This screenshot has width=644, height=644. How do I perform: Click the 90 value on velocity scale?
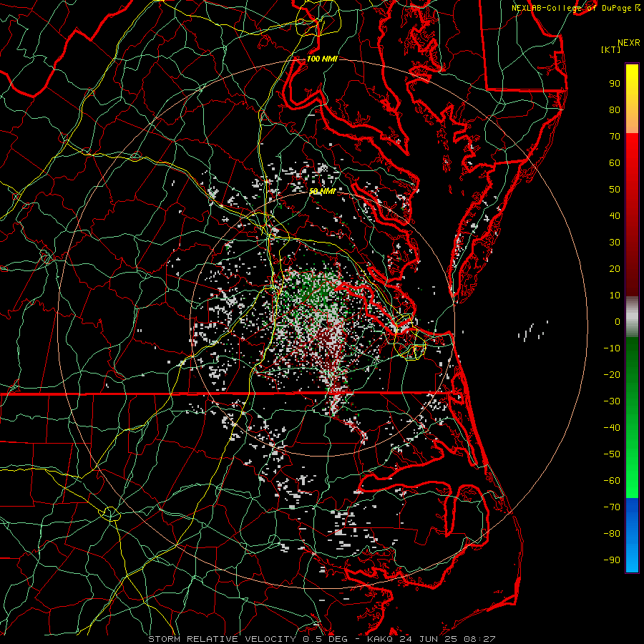point(615,84)
